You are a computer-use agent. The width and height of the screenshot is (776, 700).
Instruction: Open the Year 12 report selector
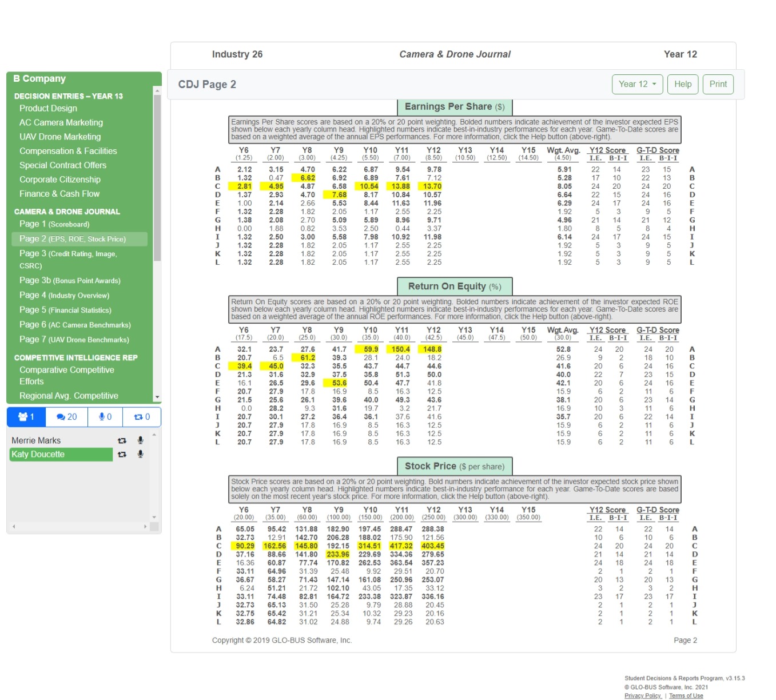(x=636, y=84)
